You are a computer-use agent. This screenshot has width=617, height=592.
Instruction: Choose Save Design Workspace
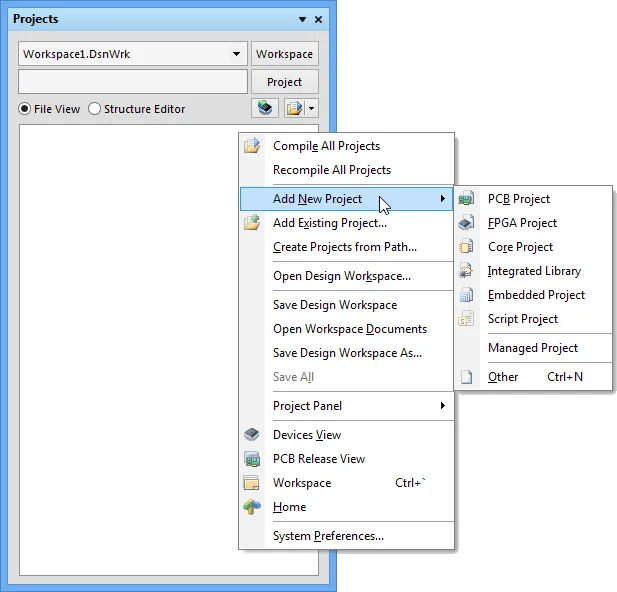tap(346, 305)
